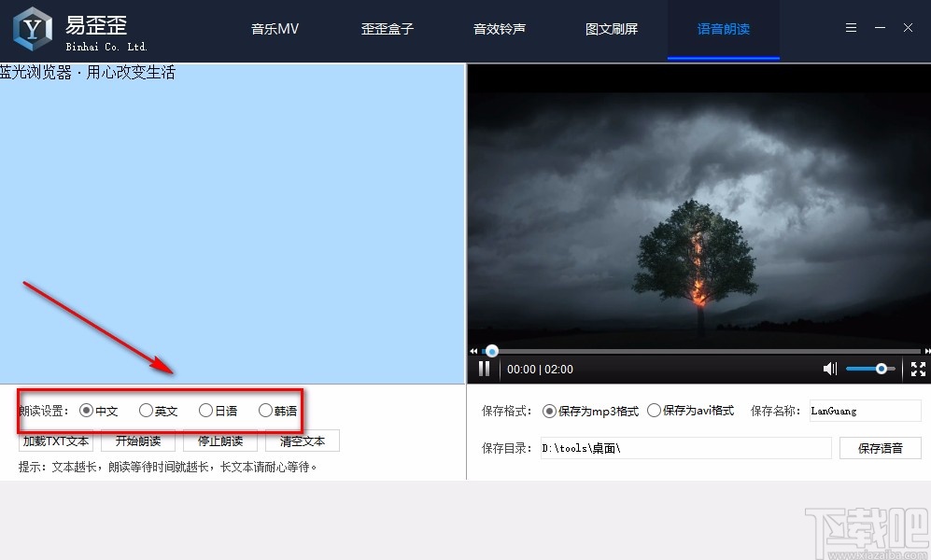The width and height of the screenshot is (931, 560).
Task: Switch to the 音效铃声 tab
Action: pyautogui.click(x=500, y=28)
